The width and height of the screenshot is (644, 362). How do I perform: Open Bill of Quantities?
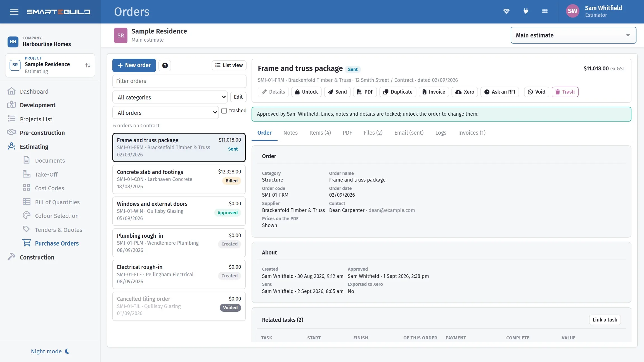(57, 202)
